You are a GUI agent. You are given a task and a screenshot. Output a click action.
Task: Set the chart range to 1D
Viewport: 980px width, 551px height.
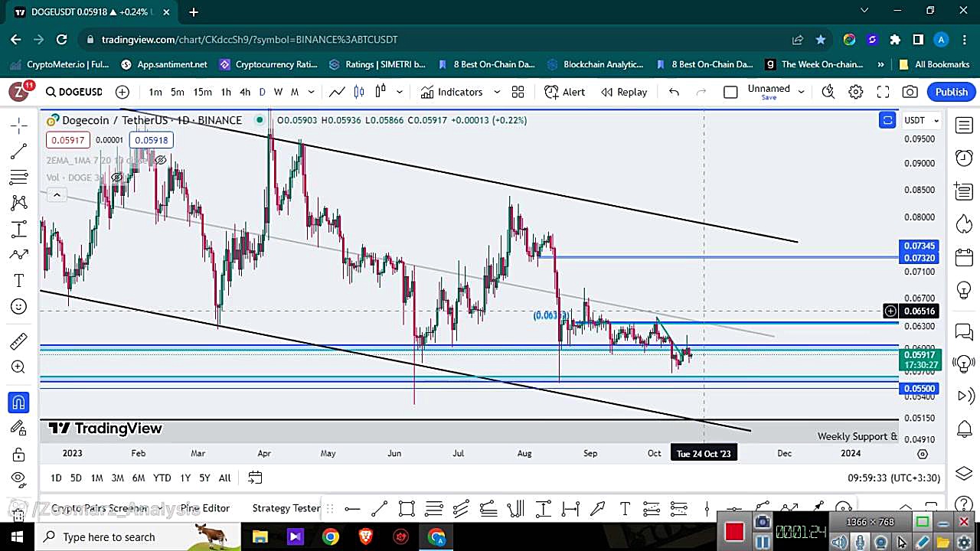click(56, 478)
